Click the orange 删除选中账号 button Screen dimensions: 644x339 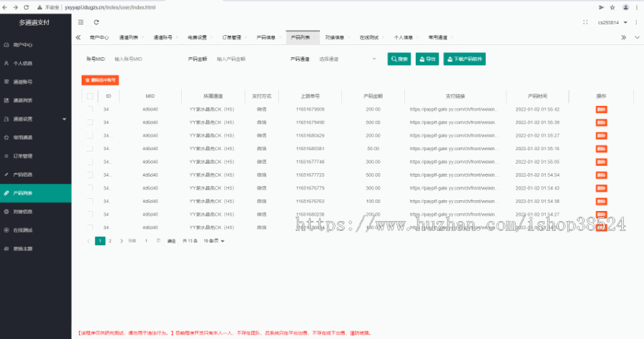(100, 80)
